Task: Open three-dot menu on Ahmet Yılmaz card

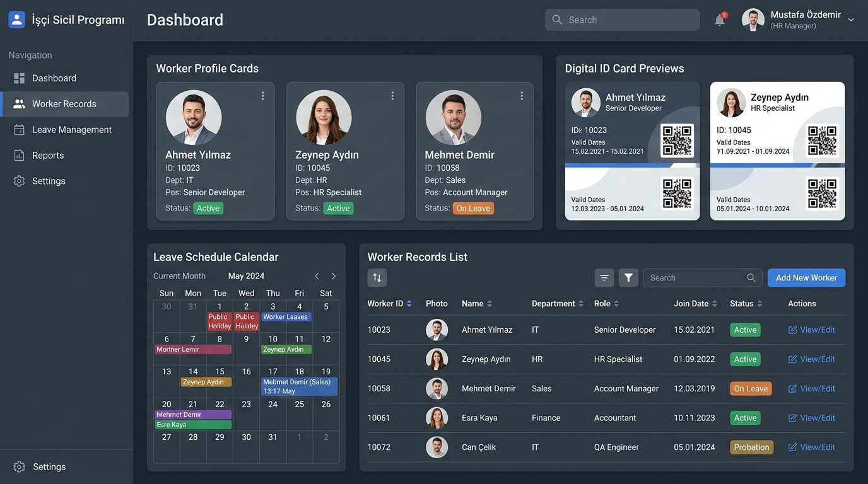Action: pos(263,96)
